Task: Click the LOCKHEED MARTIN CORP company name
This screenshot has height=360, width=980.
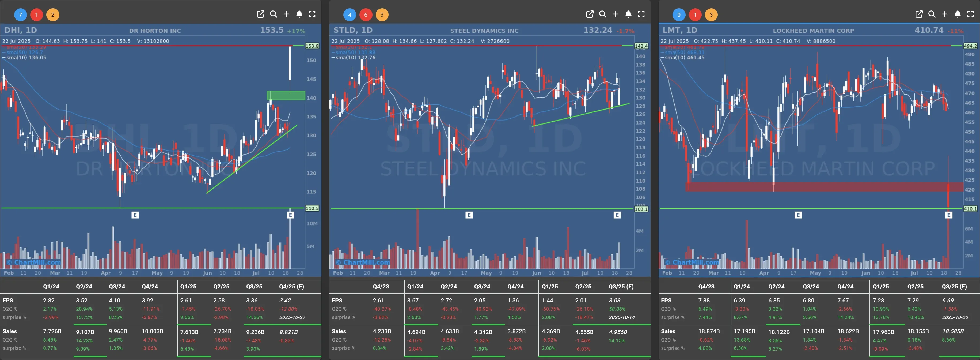Action: (x=813, y=31)
